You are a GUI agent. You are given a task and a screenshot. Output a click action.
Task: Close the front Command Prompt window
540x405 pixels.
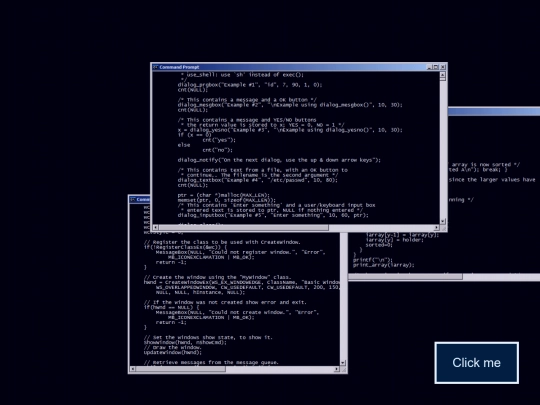[x=443, y=67]
